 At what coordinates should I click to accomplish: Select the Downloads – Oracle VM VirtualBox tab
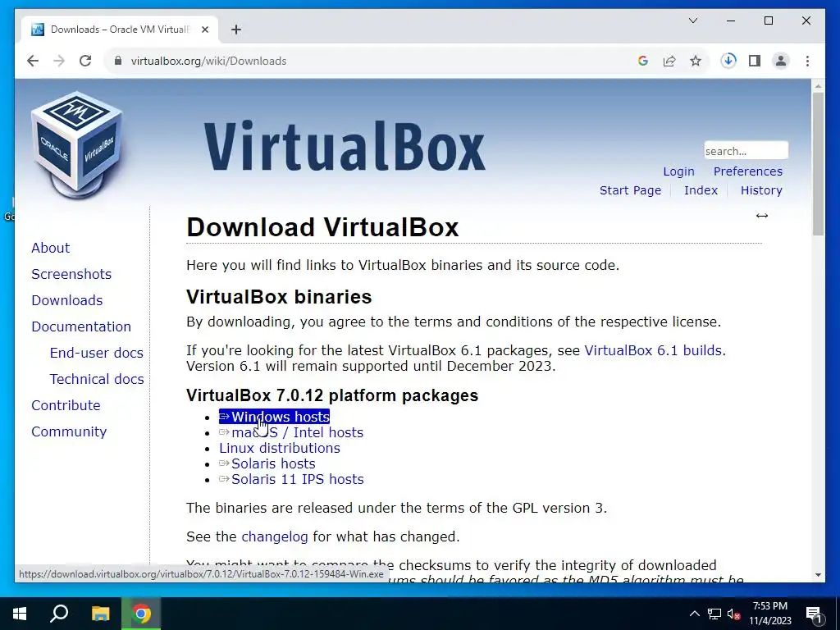[x=120, y=30]
